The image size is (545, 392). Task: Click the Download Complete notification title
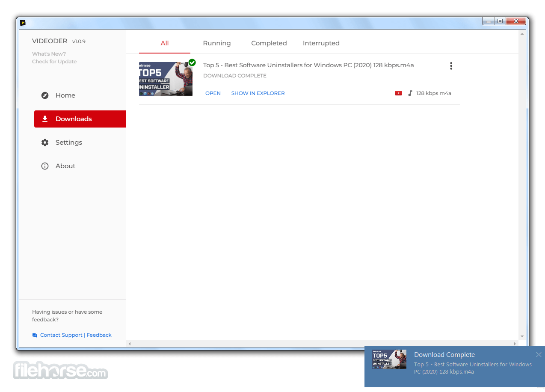click(x=444, y=355)
